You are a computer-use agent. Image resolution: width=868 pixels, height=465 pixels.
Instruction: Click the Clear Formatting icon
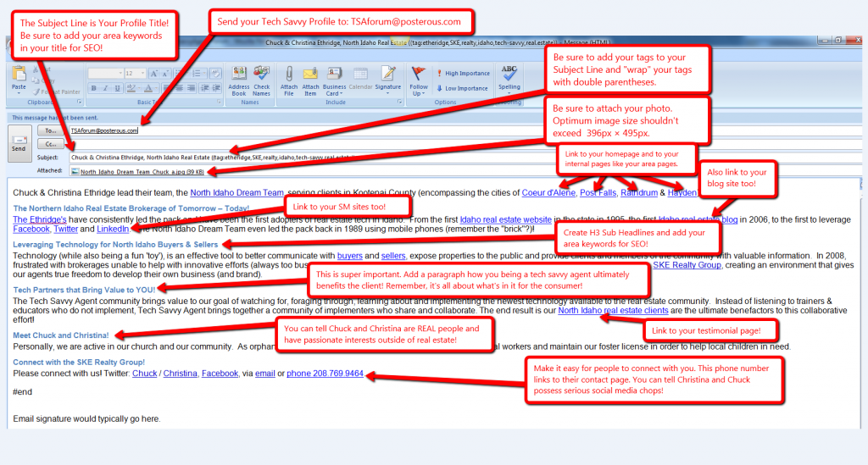click(x=215, y=73)
